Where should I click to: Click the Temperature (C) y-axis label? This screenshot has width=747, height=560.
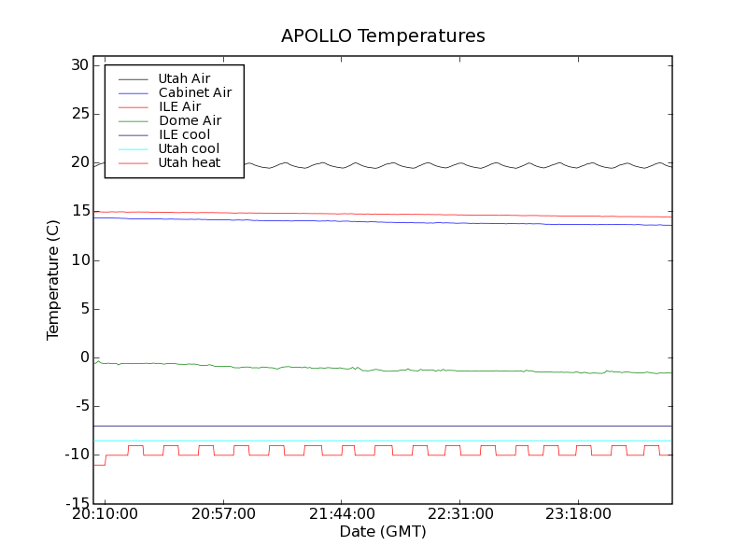coord(53,279)
